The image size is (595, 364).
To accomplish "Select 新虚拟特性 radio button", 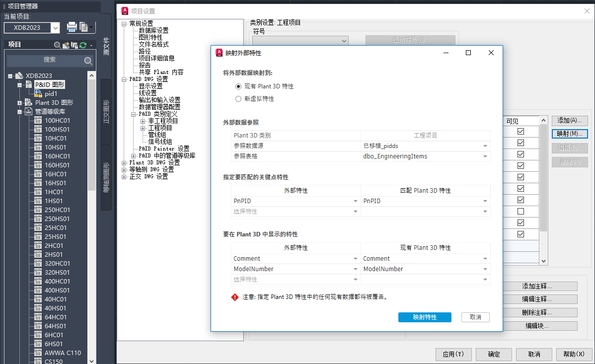I will (238, 99).
